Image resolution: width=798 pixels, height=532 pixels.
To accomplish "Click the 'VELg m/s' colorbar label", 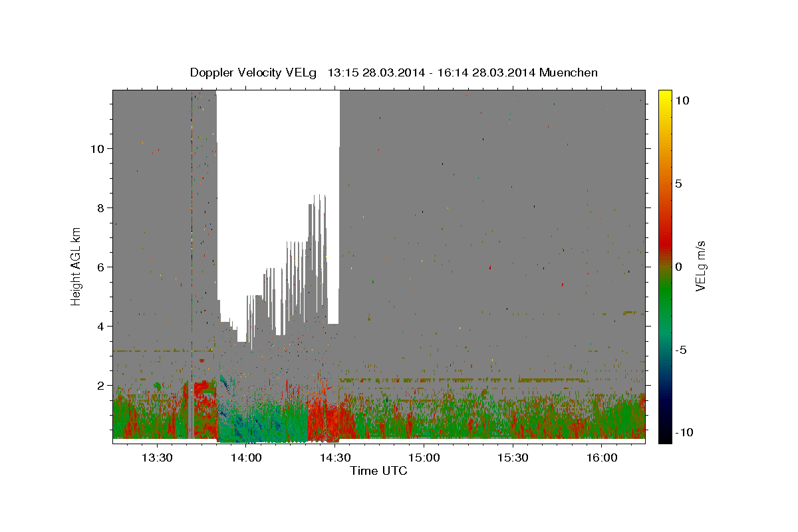I will [700, 266].
